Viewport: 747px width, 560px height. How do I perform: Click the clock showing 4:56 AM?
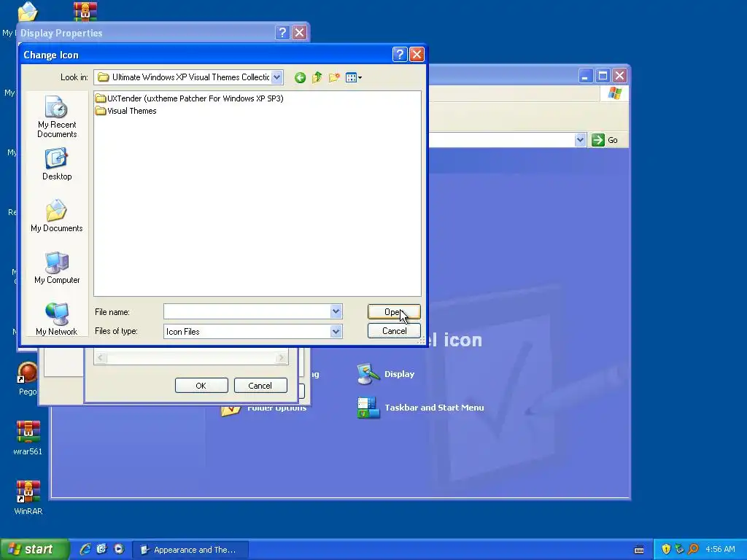coord(720,549)
